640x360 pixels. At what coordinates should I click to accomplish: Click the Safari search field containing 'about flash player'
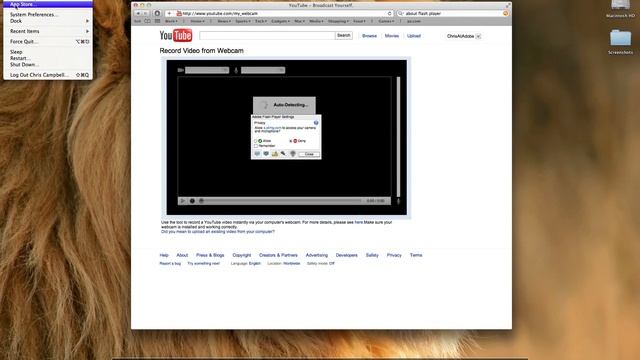pos(452,13)
